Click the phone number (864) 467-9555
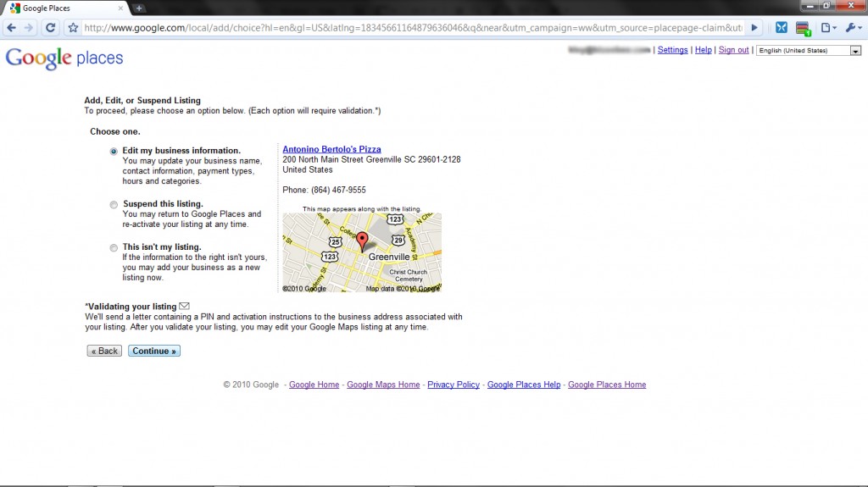Image resolution: width=868 pixels, height=487 pixels. click(x=338, y=190)
